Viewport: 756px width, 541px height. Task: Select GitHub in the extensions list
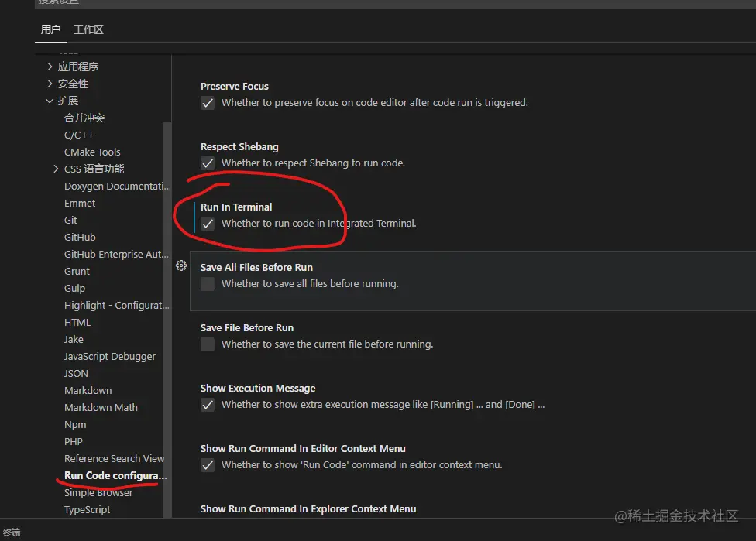(80, 237)
